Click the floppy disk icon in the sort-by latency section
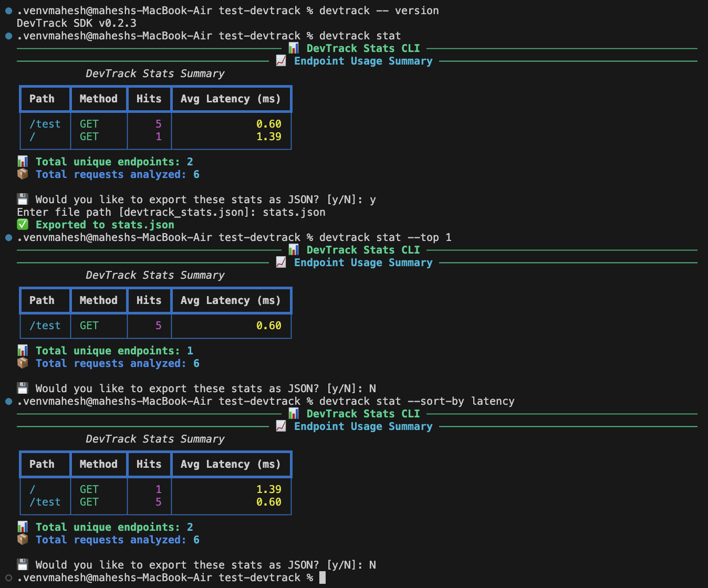Viewport: 708px width, 588px height. tap(22, 564)
